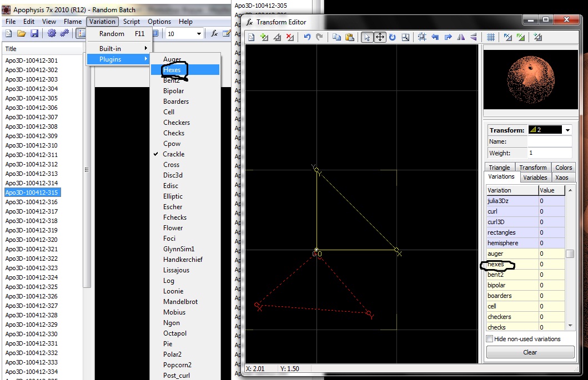Click the reset triangle crosshair icon
Viewport: 588px width, 380px height.
coord(422,37)
